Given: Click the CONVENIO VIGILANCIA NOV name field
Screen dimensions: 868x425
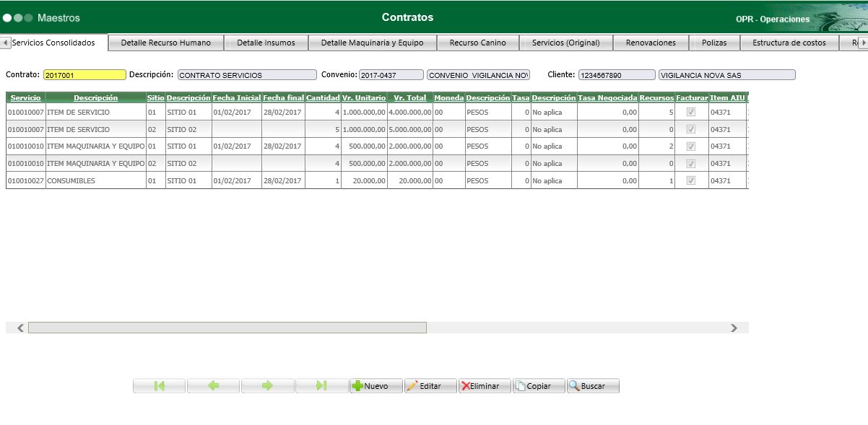Looking at the screenshot, I should pos(479,75).
